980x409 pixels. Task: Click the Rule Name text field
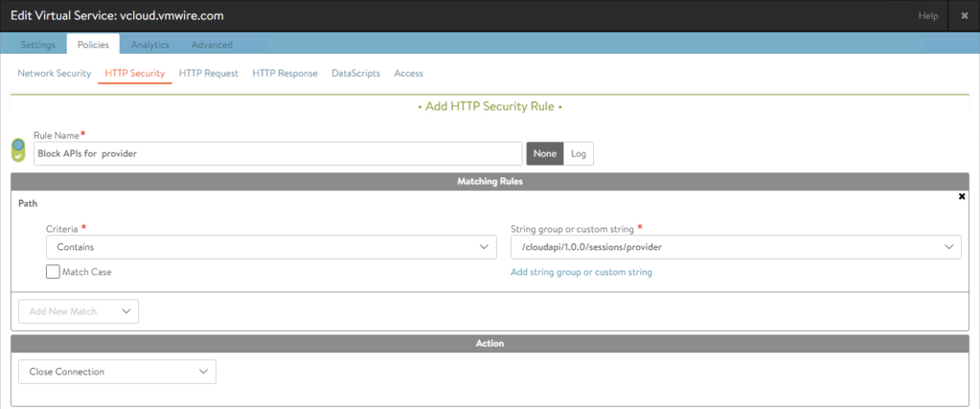277,153
